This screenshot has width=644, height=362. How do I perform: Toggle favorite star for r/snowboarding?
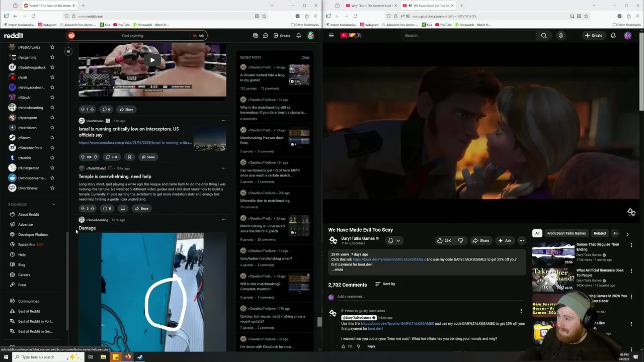pos(52,108)
